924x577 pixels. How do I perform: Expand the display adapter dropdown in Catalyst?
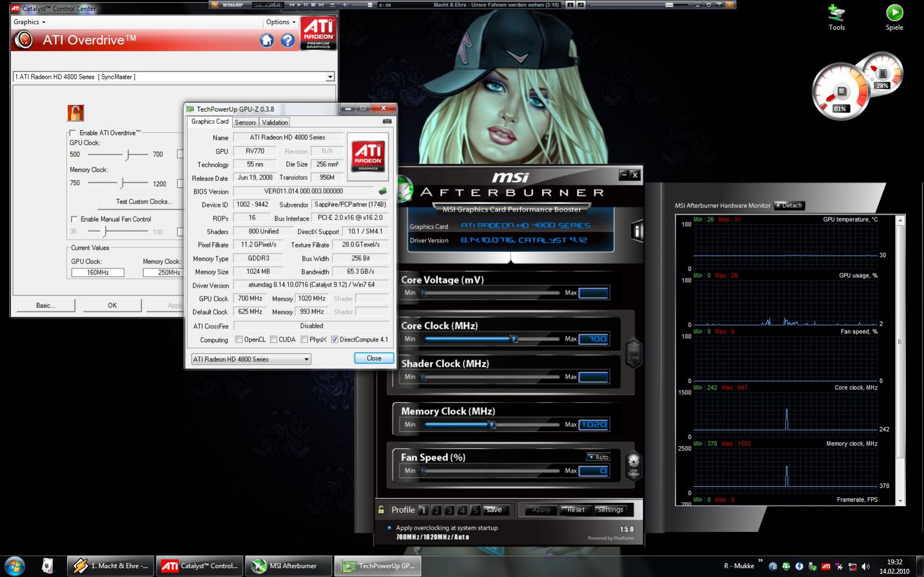pos(330,77)
